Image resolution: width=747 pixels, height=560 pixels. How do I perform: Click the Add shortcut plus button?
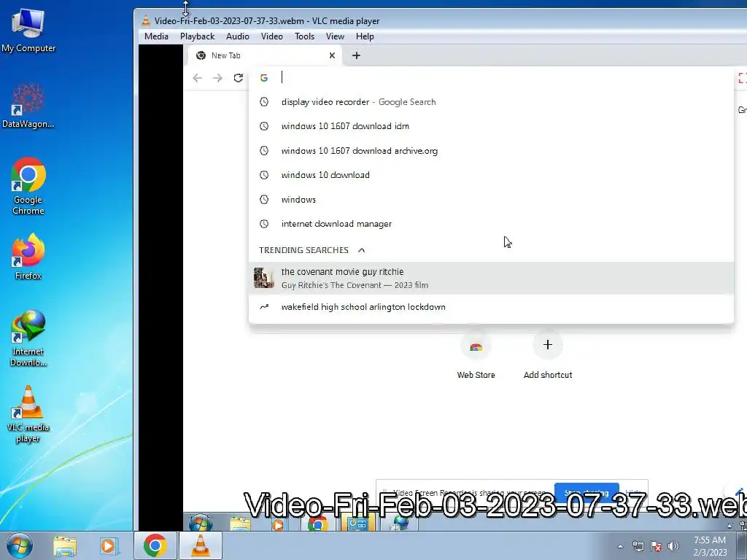548,345
